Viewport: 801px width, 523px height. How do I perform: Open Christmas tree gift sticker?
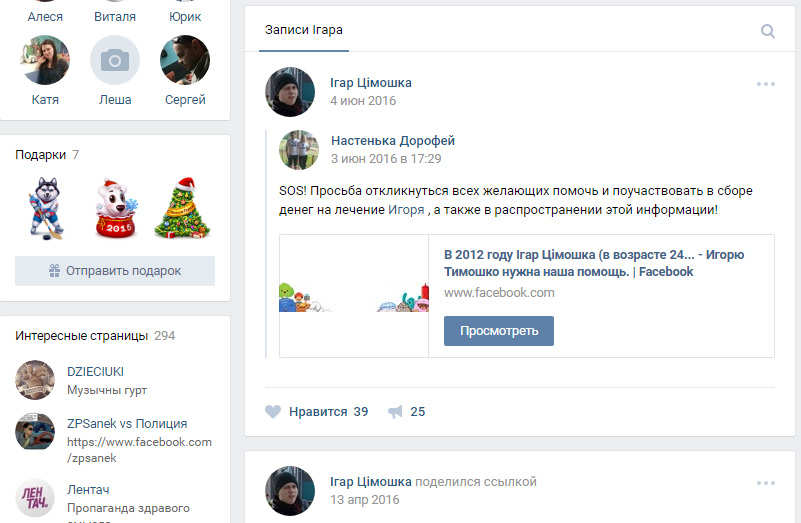182,207
